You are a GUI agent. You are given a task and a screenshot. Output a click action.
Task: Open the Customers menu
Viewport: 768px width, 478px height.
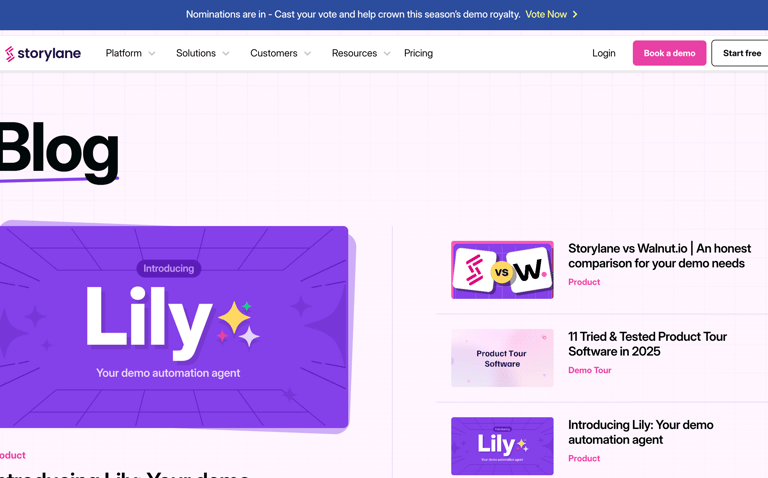[274, 53]
